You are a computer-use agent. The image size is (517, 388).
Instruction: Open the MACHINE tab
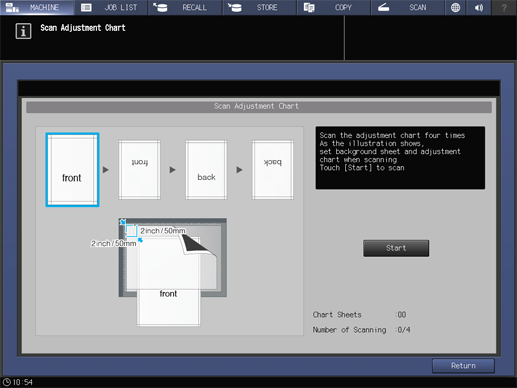click(x=37, y=7)
